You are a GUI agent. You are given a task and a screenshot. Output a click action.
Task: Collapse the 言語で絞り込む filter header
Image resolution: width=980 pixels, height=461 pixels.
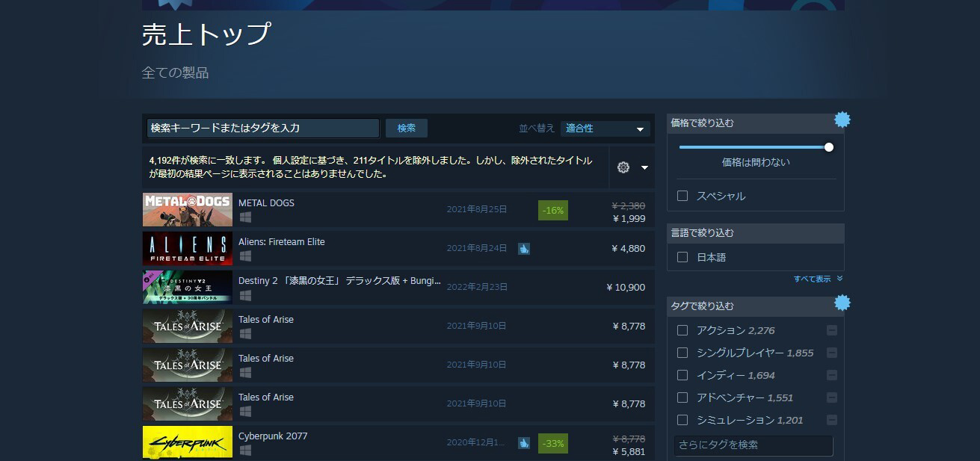tap(755, 233)
